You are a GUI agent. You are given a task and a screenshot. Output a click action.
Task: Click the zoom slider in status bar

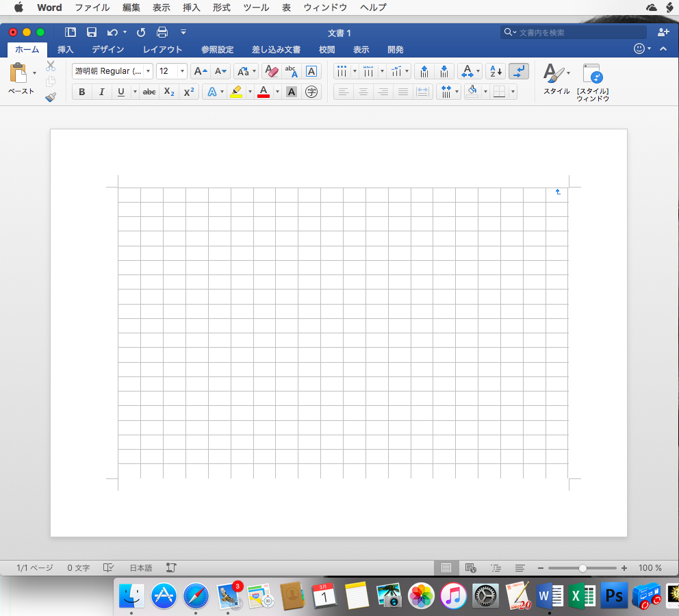click(582, 568)
